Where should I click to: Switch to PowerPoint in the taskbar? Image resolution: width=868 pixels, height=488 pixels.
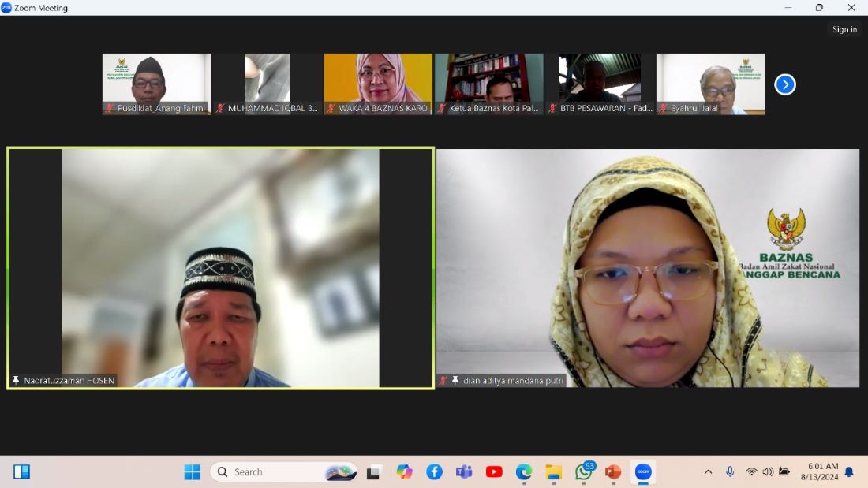click(613, 471)
